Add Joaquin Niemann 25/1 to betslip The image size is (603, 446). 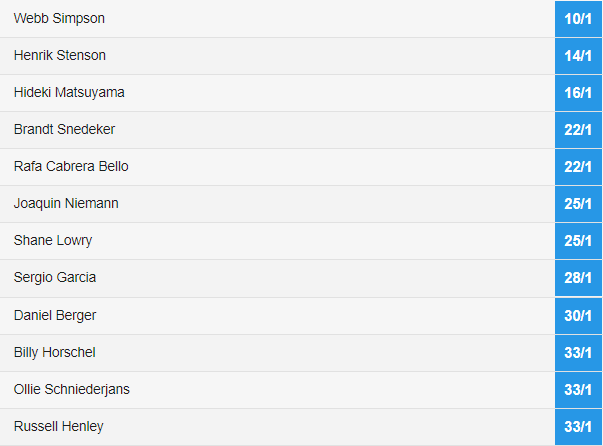point(578,203)
